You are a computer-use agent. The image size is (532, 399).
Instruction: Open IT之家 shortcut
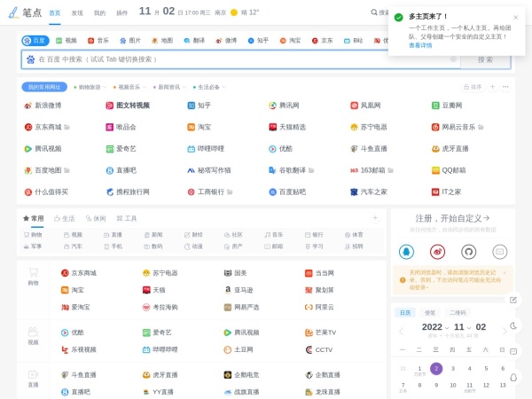[447, 192]
